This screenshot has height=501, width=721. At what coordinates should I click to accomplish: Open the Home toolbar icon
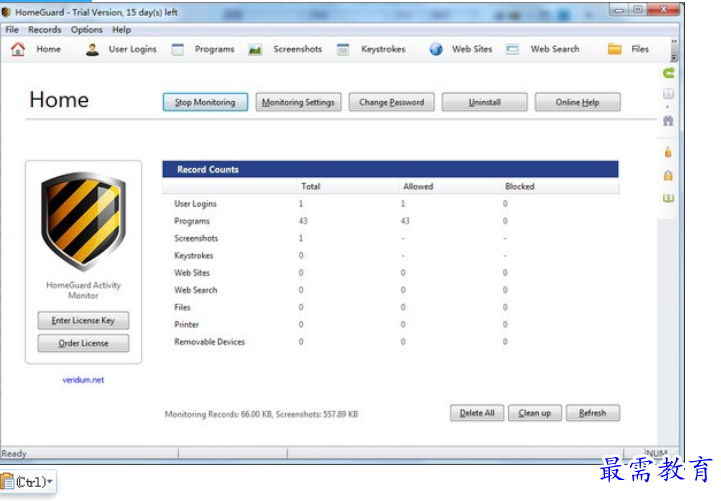tap(18, 49)
